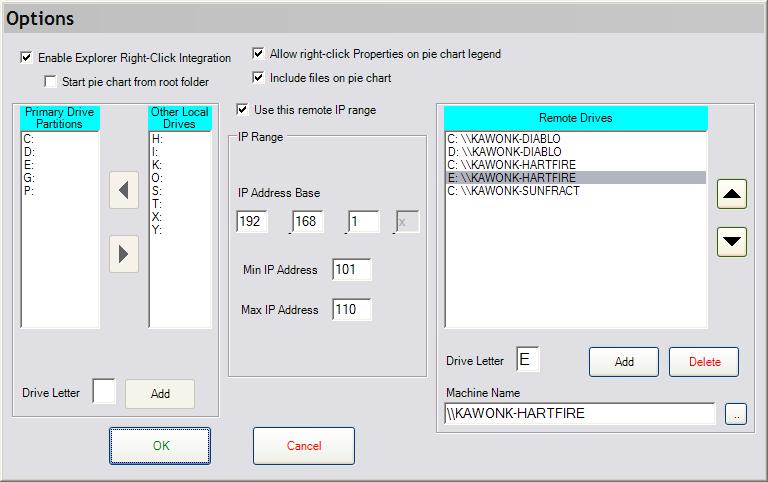Uncheck Include files on pie chart

coord(259,77)
